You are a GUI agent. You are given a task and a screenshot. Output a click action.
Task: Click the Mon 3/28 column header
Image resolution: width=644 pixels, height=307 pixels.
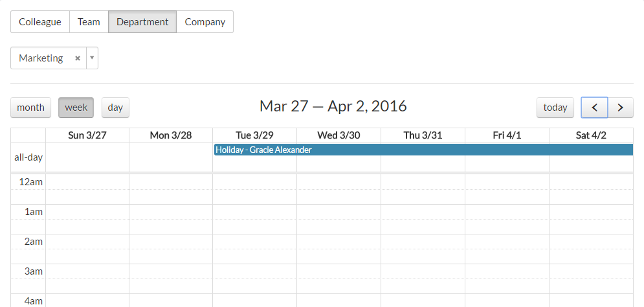click(x=171, y=135)
